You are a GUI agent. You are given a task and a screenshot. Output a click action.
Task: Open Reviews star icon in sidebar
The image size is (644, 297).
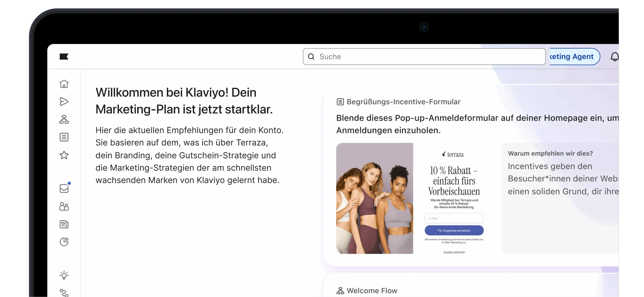(64, 155)
